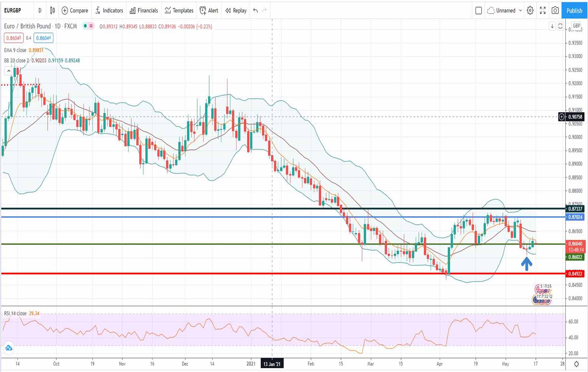Image resolution: width=588 pixels, height=372 pixels.
Task: Open the bottom-right timeline settings gear
Action: coord(576,363)
